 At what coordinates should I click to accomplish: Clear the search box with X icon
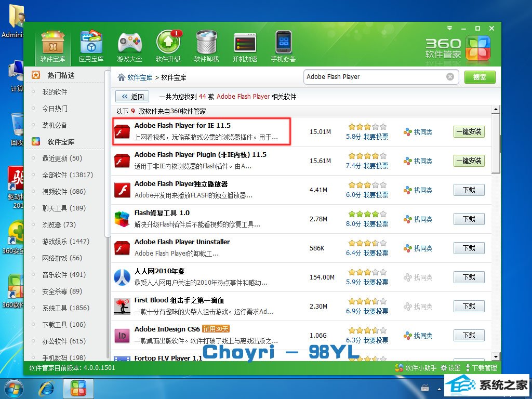450,77
